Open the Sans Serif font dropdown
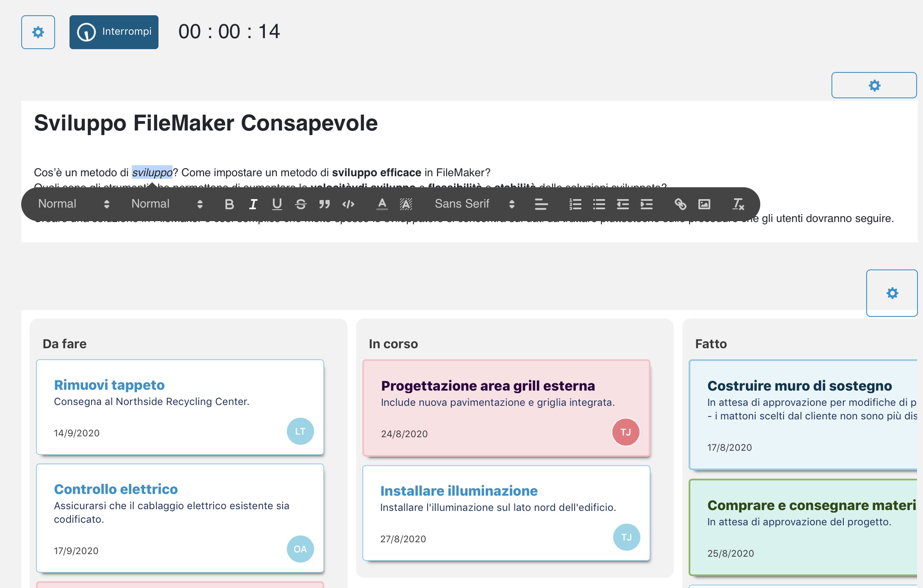This screenshot has height=588, width=923. (x=475, y=204)
